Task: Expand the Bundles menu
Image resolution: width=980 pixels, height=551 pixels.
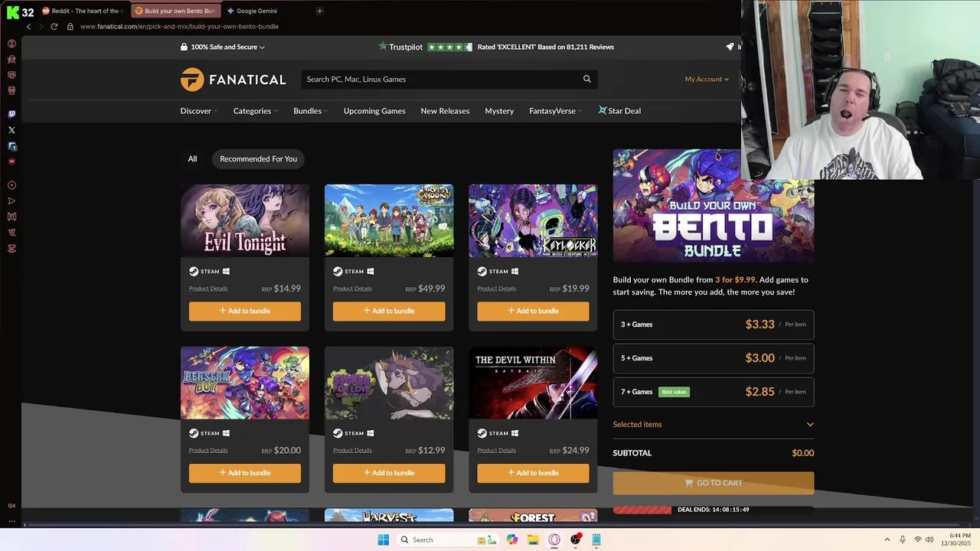Action: (x=311, y=111)
